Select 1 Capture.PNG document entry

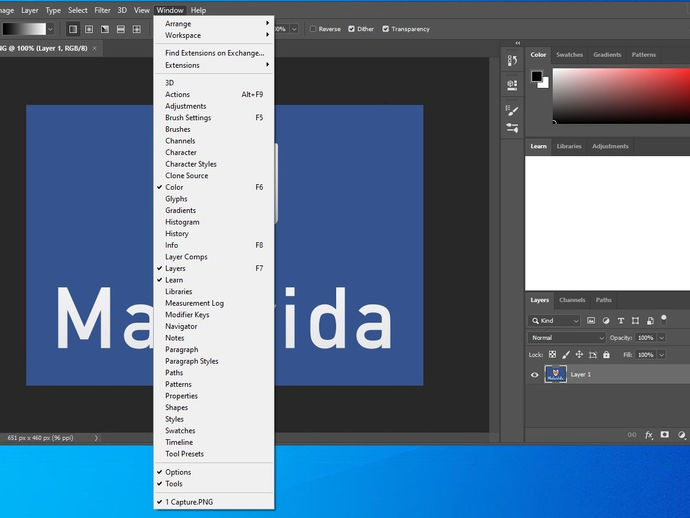214,502
